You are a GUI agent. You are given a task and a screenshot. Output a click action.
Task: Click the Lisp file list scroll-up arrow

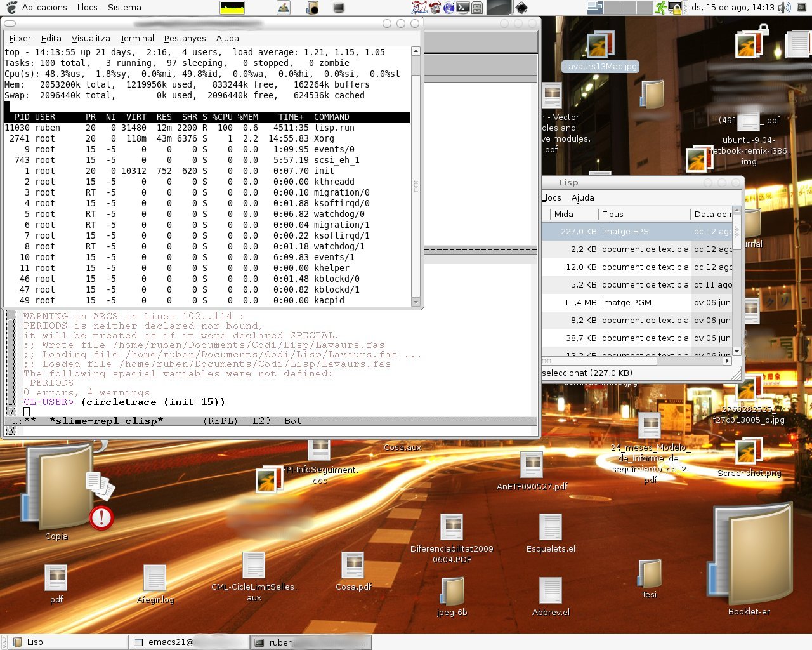(x=737, y=210)
